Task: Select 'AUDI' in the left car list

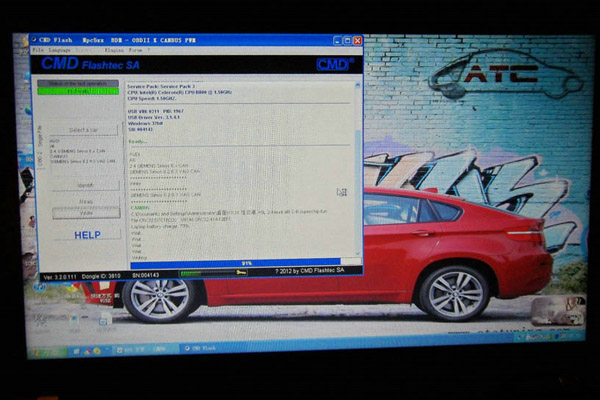Action: click(55, 141)
